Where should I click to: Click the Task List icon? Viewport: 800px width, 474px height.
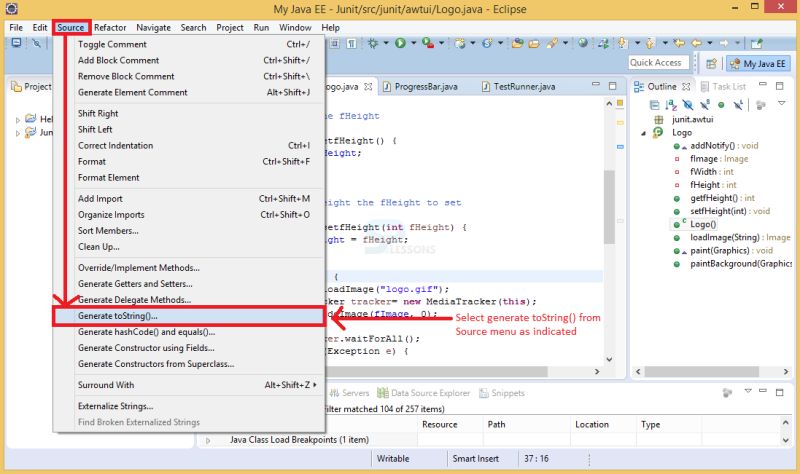coord(705,87)
